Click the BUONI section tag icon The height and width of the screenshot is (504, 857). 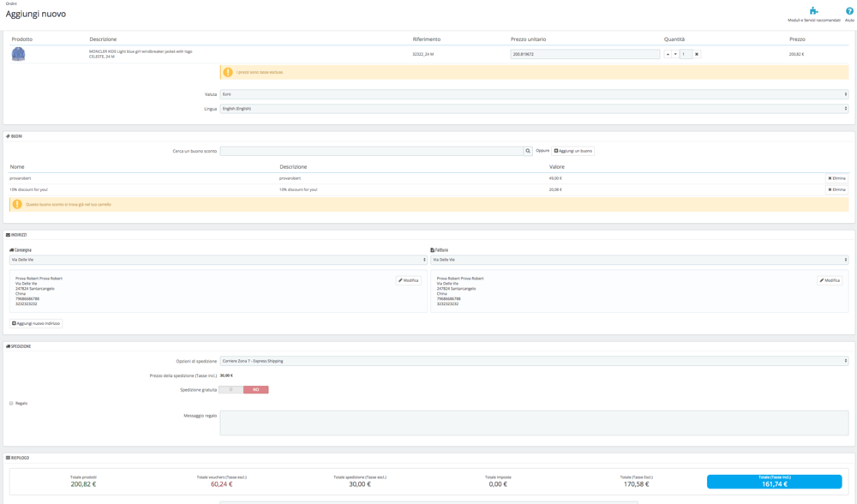tap(8, 136)
